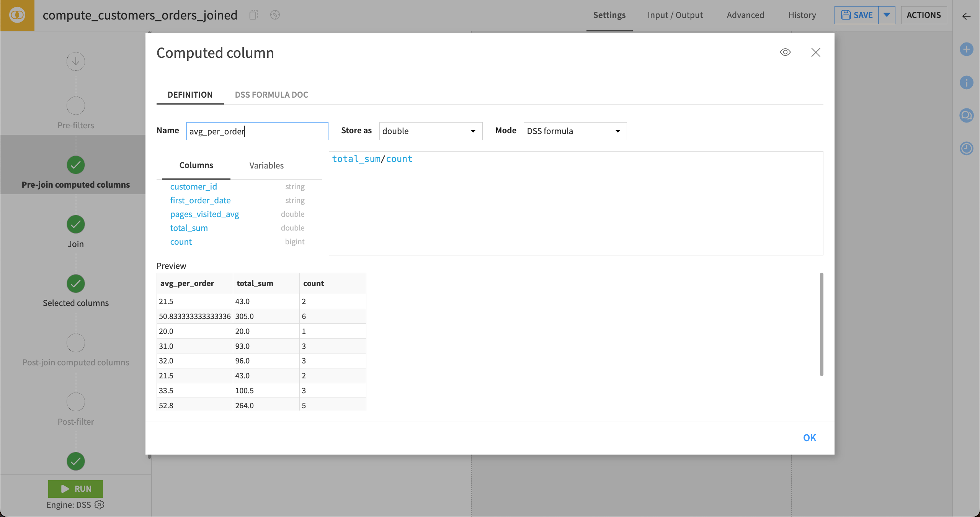Select the Join step green check

click(x=76, y=224)
